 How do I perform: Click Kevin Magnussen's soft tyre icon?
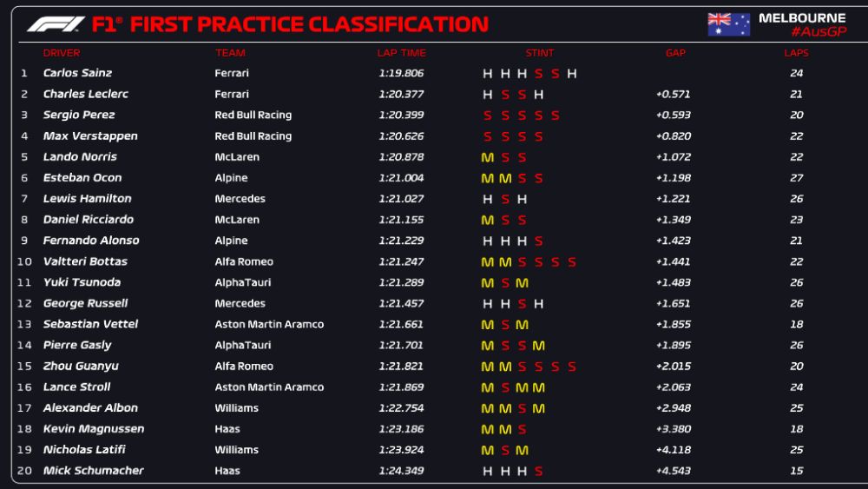[x=522, y=429]
